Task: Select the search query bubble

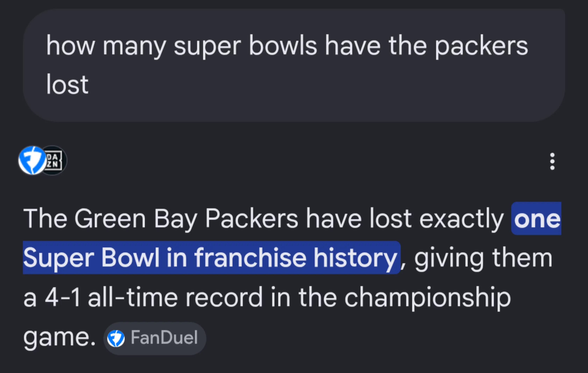Action: (x=294, y=65)
